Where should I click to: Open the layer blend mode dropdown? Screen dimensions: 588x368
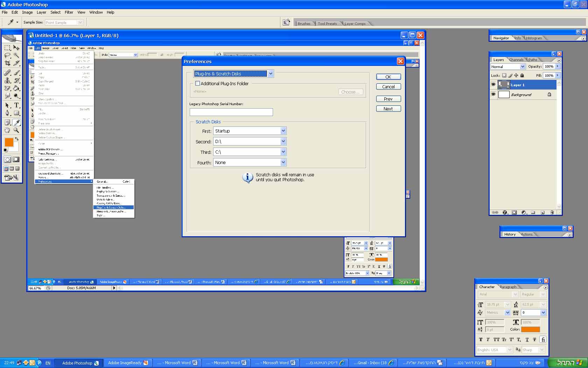tap(523, 67)
